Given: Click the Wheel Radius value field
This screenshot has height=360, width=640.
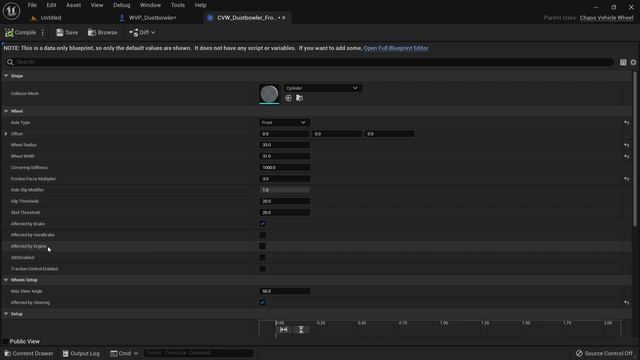Looking at the screenshot, I should (x=284, y=145).
